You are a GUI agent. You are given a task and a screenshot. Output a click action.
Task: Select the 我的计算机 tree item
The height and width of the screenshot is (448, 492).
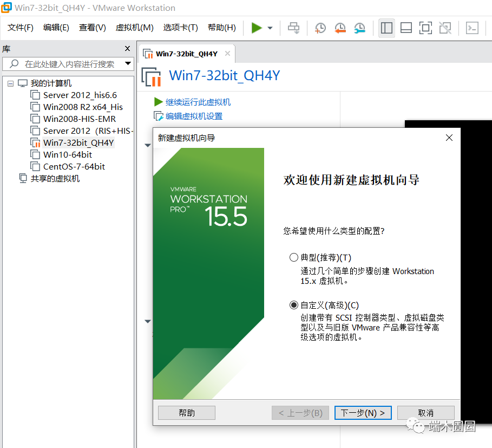click(51, 83)
